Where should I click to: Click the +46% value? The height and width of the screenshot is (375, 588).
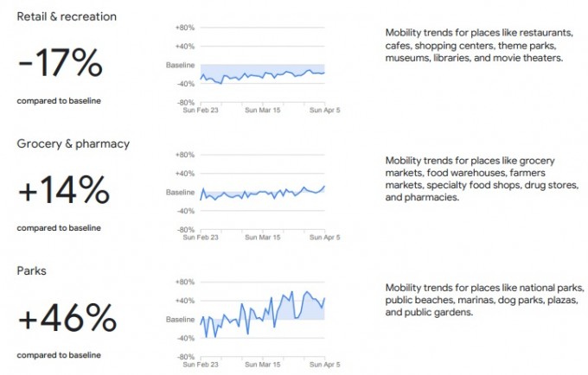(x=67, y=317)
